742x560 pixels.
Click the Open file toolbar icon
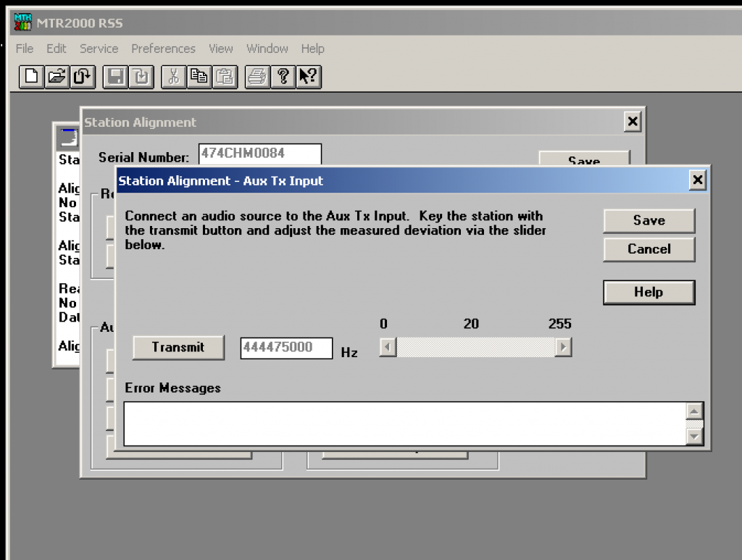pyautogui.click(x=57, y=77)
